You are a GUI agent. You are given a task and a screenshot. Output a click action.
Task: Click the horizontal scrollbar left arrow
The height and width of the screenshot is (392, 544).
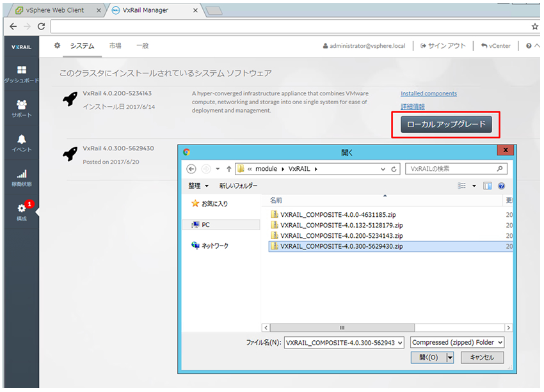(x=266, y=327)
